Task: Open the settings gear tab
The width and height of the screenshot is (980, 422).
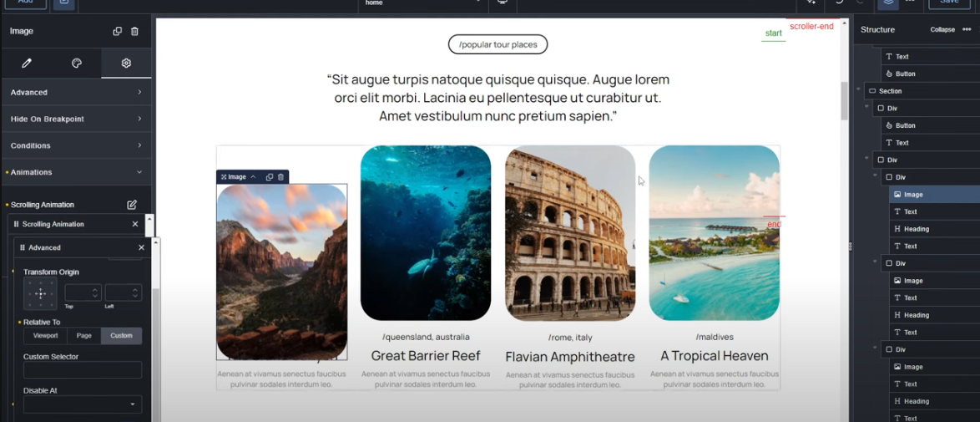Action: 126,64
